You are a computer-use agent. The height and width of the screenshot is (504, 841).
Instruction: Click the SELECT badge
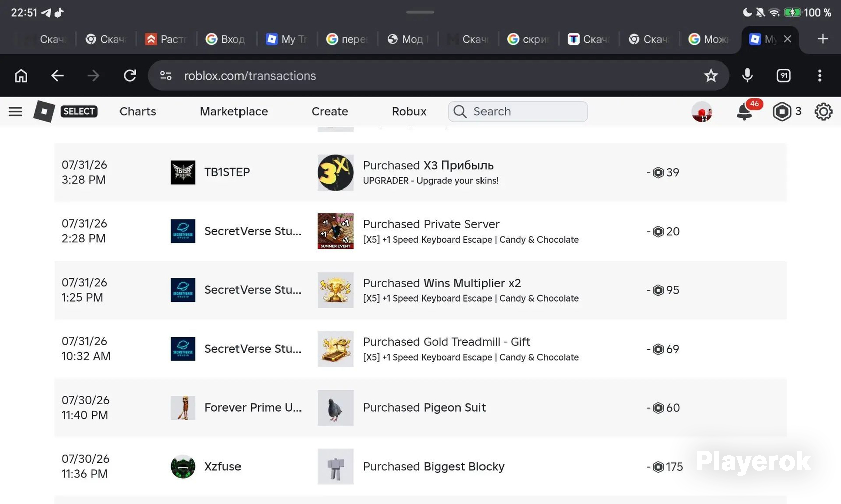coord(79,111)
